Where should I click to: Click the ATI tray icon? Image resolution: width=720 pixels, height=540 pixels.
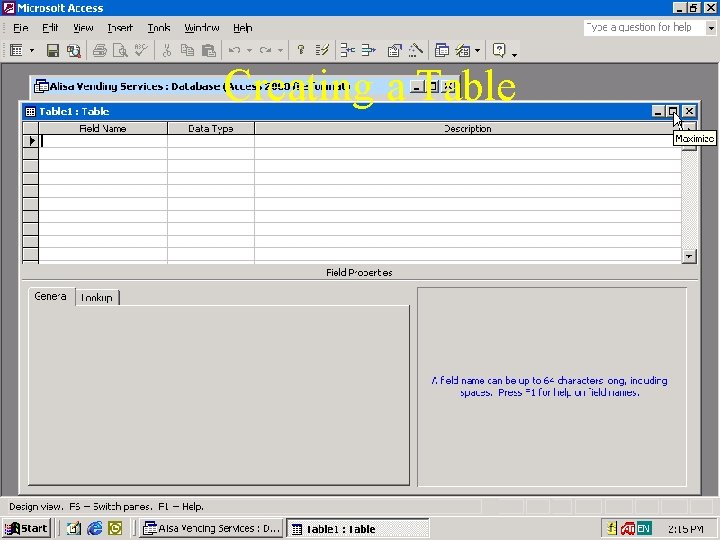(x=627, y=529)
